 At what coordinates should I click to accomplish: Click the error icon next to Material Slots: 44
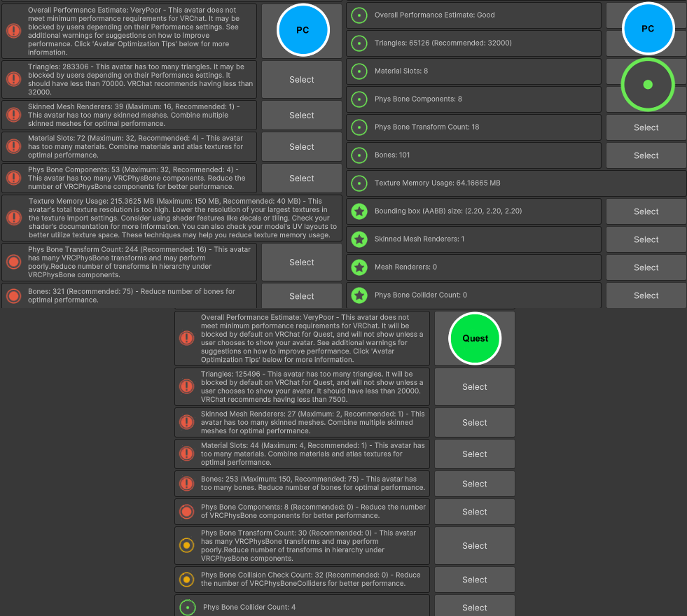click(x=187, y=454)
